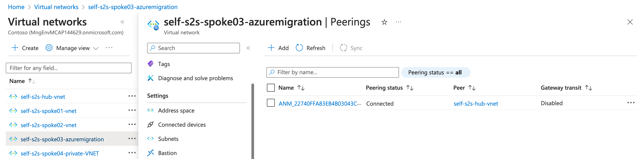Open the Subnets settings page
The image size is (644, 159).
[168, 139]
